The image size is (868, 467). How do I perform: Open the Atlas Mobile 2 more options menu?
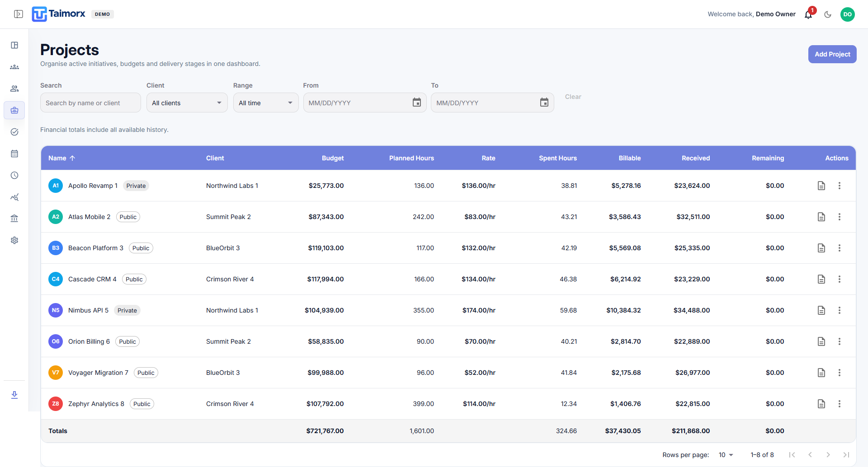pos(840,217)
